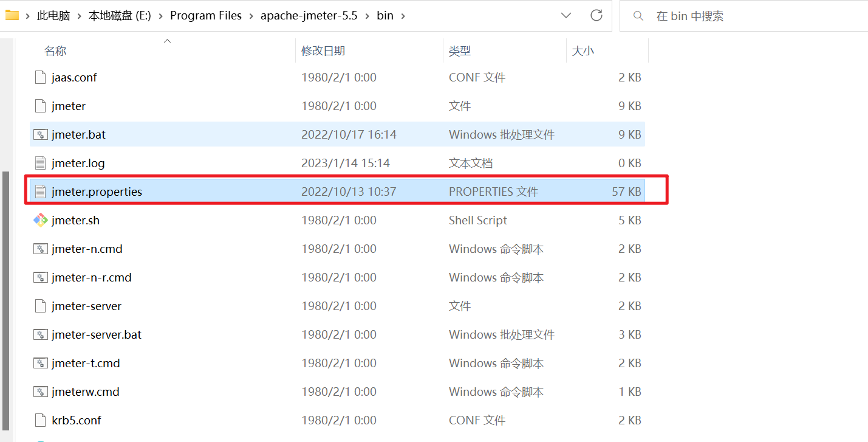Click the jmeter-n.cmd script icon
Image resolution: width=868 pixels, height=442 pixels.
coord(40,249)
